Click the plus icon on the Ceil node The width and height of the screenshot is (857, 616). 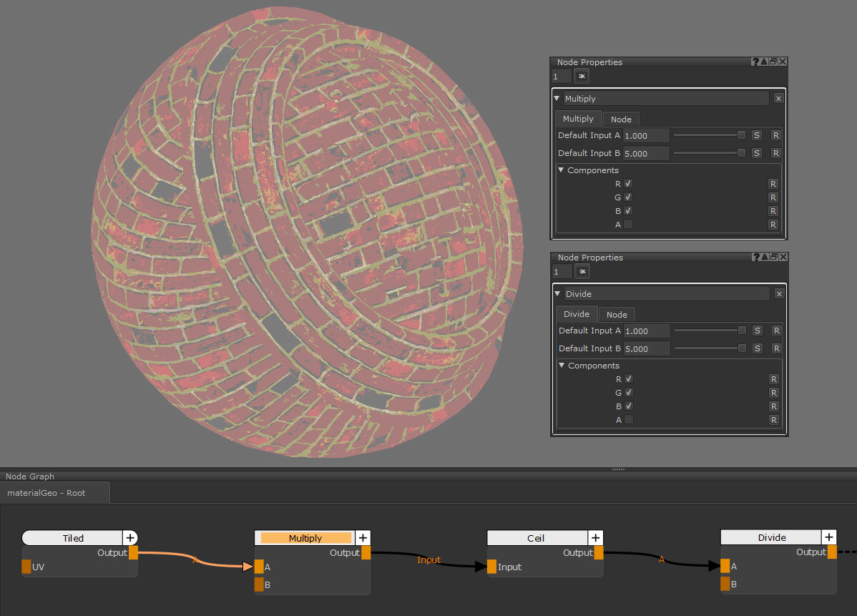point(596,538)
